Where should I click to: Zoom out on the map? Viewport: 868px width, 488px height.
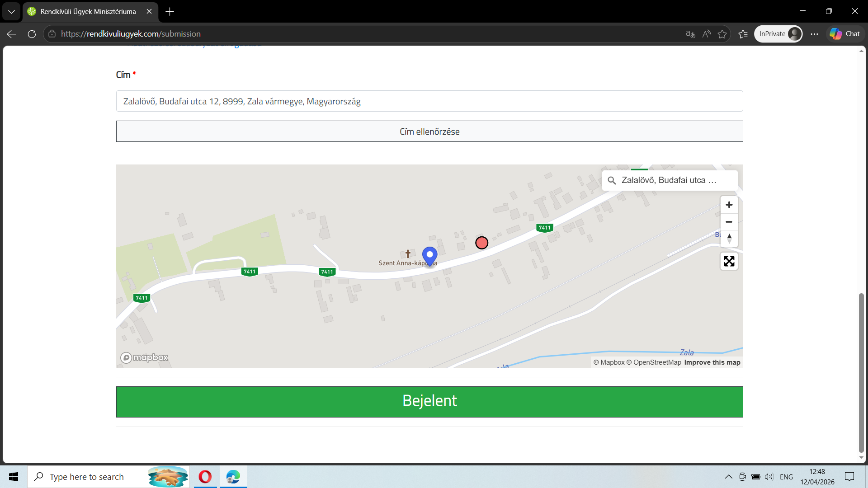click(x=729, y=222)
